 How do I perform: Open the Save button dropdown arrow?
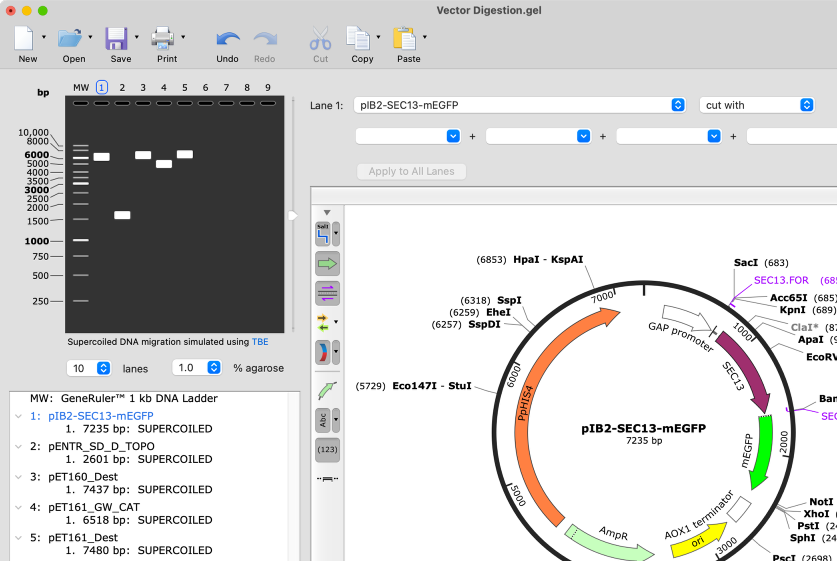137,37
